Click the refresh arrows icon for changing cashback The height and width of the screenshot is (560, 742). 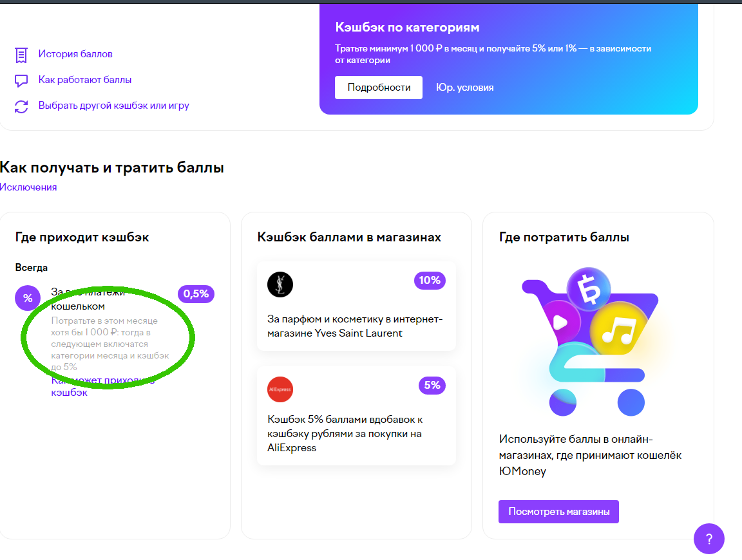pyautogui.click(x=21, y=106)
